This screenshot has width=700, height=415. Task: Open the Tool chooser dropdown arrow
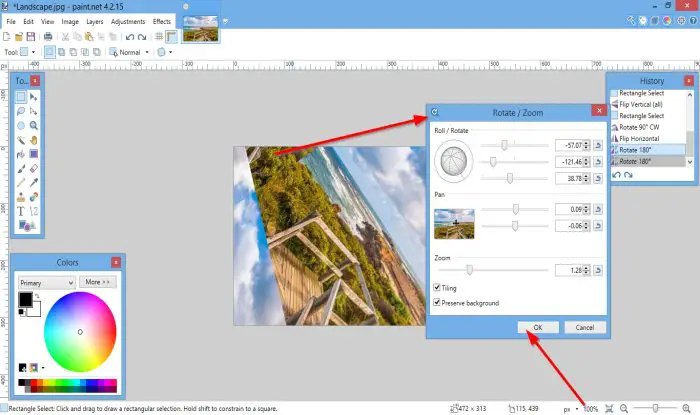[33, 52]
